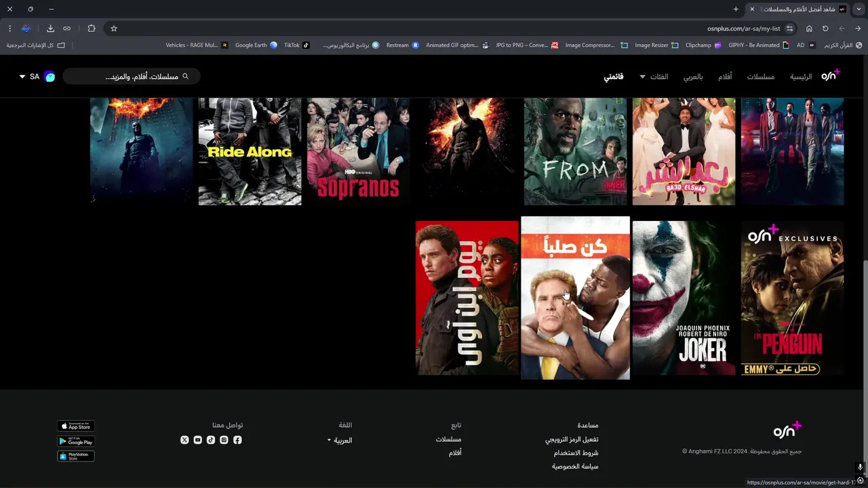Open Chrome downloads icon
This screenshot has height=488, width=868.
pyautogui.click(x=50, y=28)
